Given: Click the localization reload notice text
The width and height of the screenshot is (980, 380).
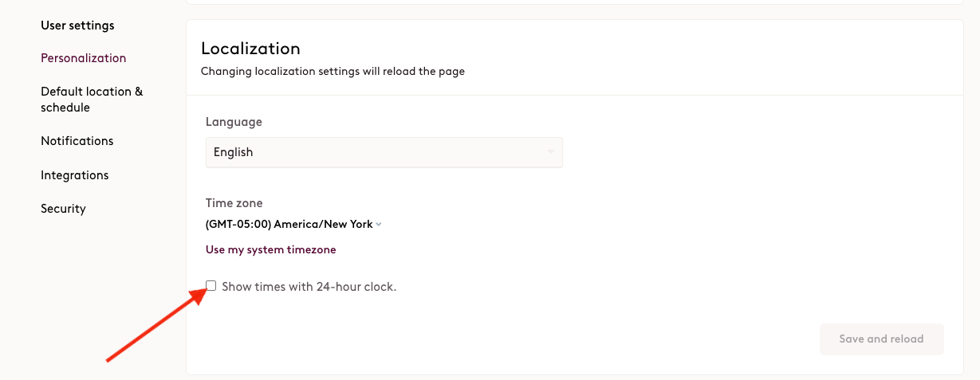Looking at the screenshot, I should pos(333,71).
